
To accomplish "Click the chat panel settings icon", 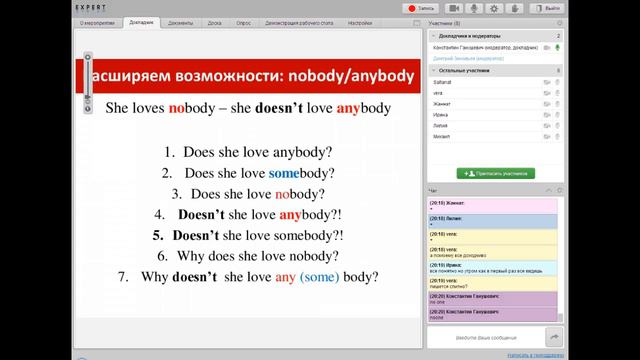I will coord(560,190).
